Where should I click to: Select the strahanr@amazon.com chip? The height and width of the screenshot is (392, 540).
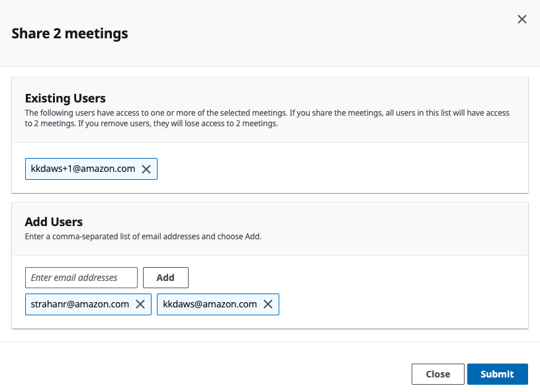79,304
